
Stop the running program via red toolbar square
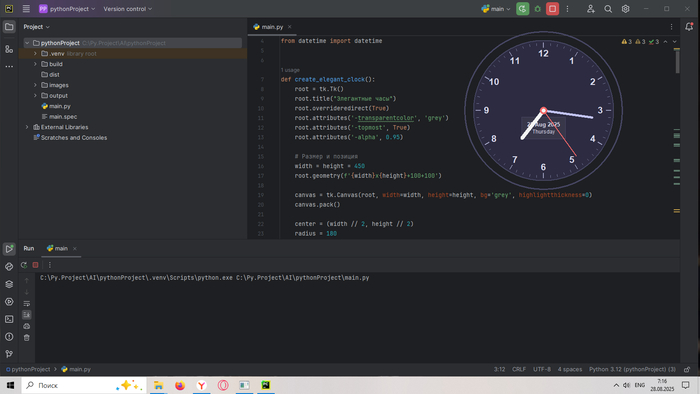[552, 9]
